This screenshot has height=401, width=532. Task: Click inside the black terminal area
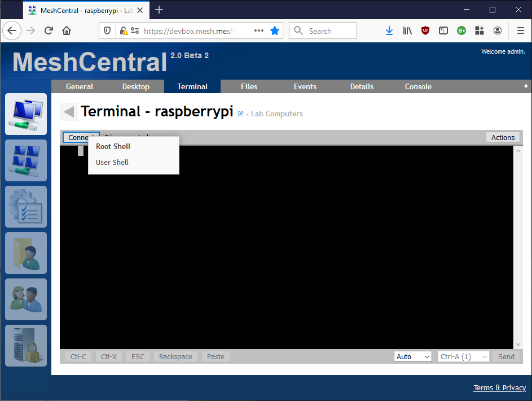coord(287,247)
